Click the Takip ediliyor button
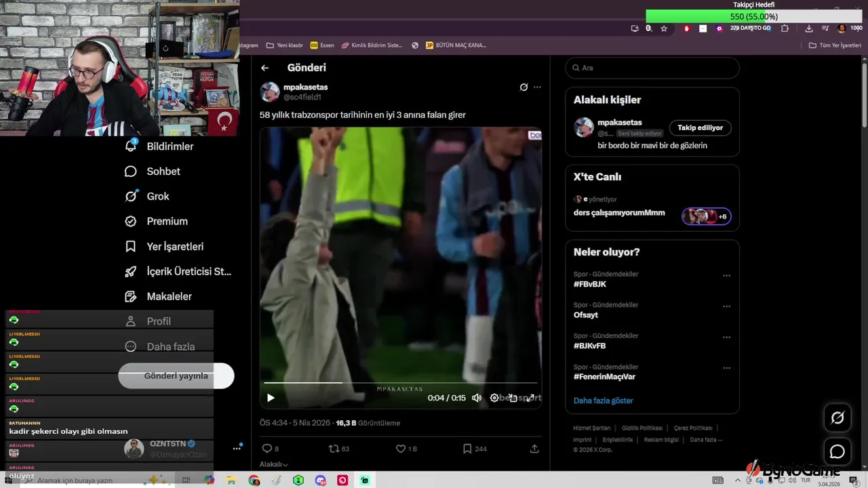Screen dimensions: 868x488 click(700, 127)
